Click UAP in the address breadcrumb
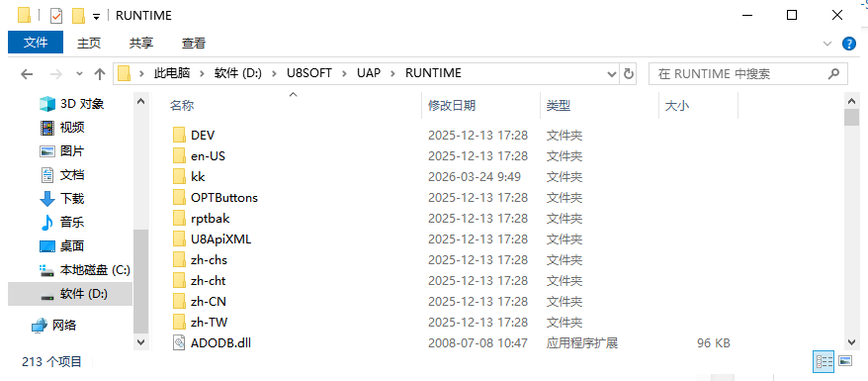Image resolution: width=868 pixels, height=381 pixels. pyautogui.click(x=369, y=73)
